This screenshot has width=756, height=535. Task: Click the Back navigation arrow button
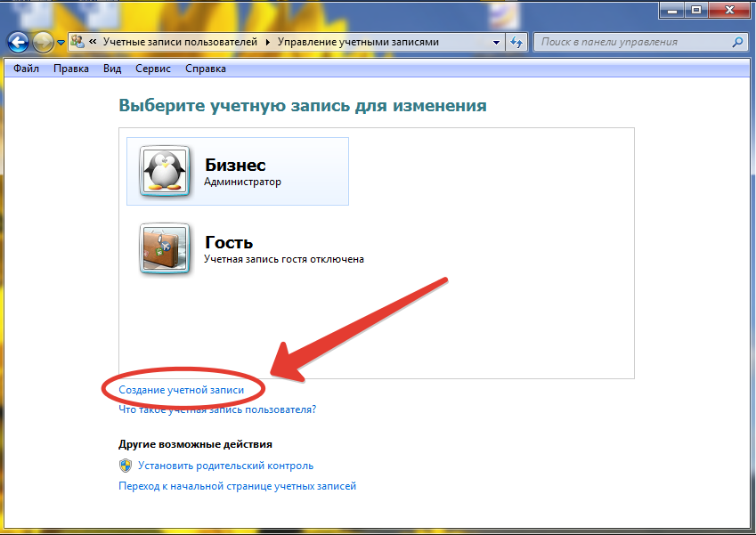pyautogui.click(x=18, y=43)
